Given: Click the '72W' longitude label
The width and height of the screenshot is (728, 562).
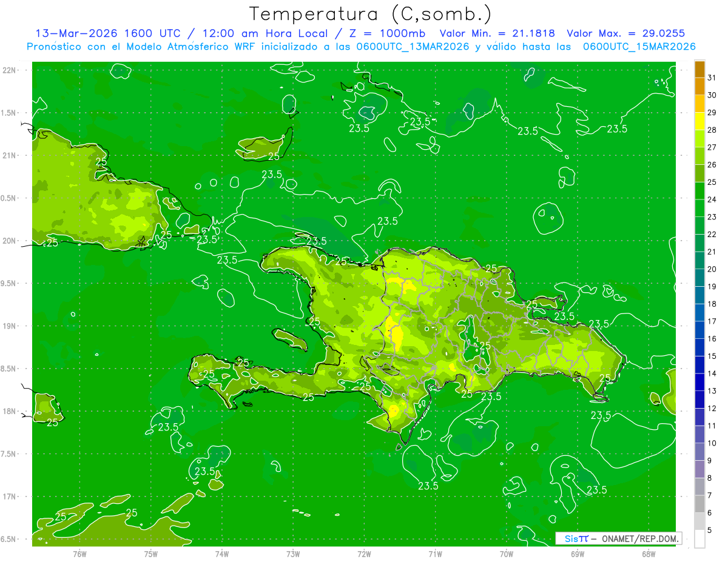Looking at the screenshot, I should (x=364, y=554).
